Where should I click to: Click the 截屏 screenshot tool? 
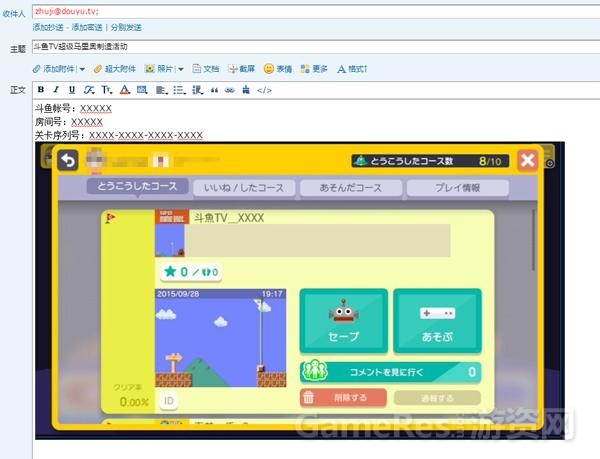point(241,69)
